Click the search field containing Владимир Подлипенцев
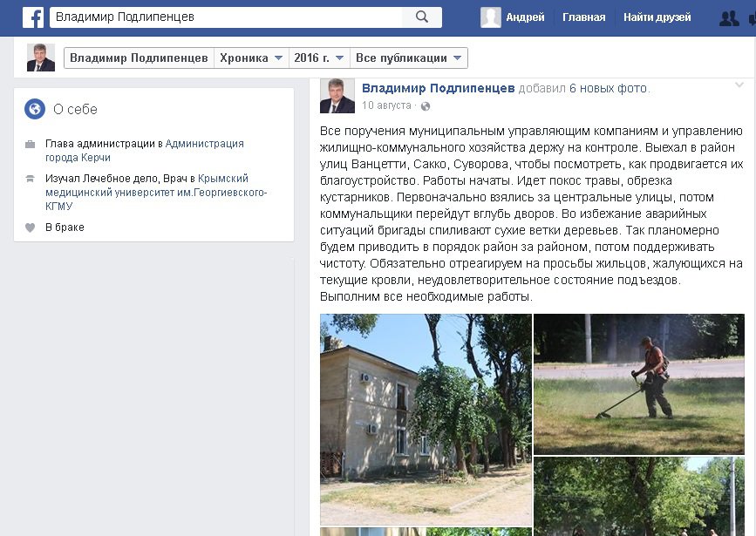The height and width of the screenshot is (536, 756). pyautogui.click(x=226, y=17)
